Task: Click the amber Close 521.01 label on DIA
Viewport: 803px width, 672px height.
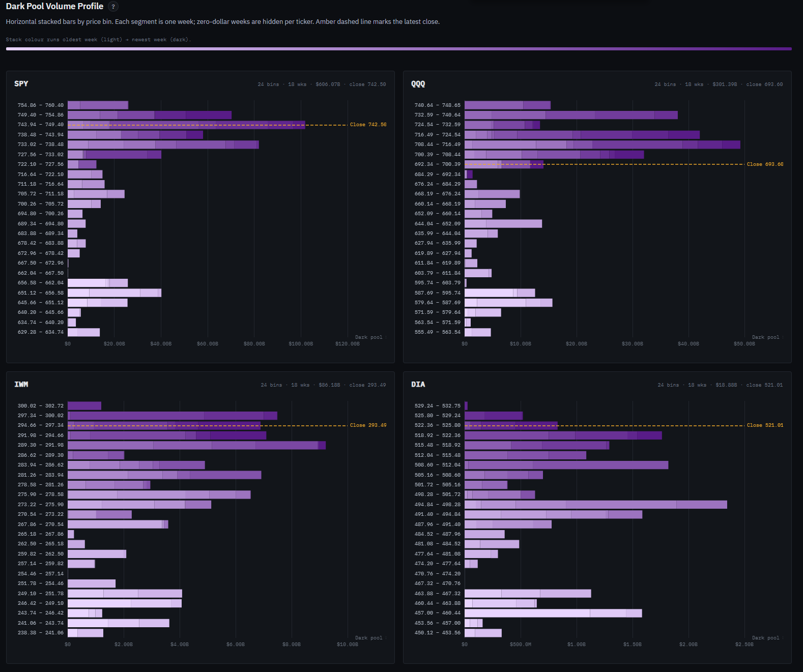Action: pos(765,425)
